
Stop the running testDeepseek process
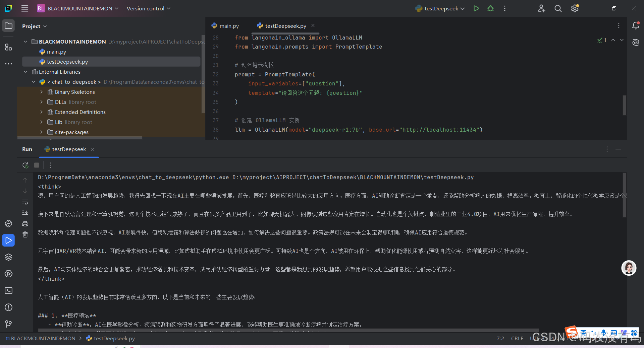[37, 165]
